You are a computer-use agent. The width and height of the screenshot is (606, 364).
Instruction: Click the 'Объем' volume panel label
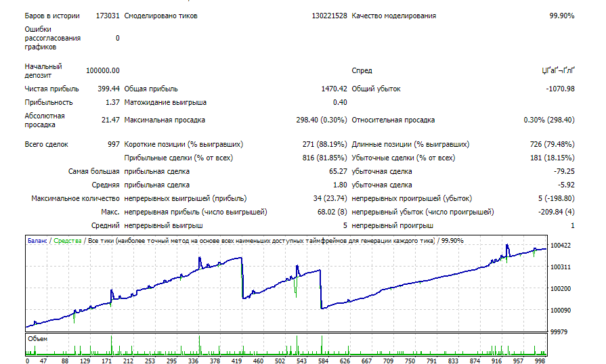[x=37, y=339]
